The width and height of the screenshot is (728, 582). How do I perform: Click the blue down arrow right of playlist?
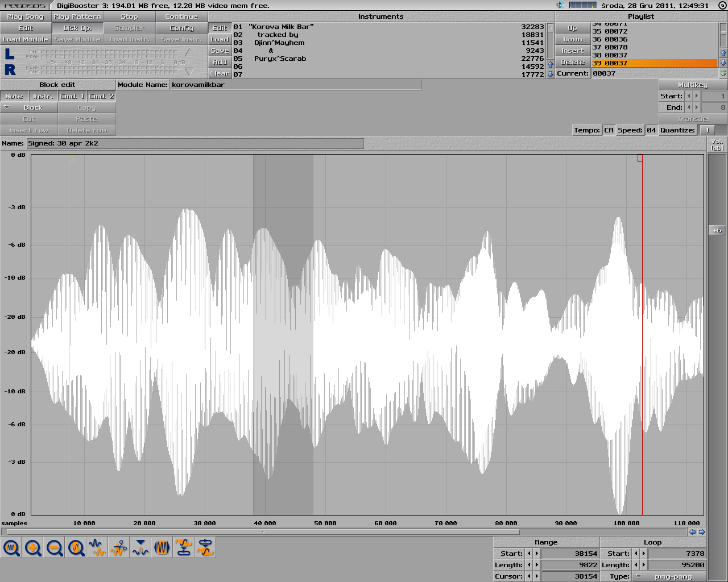point(723,63)
